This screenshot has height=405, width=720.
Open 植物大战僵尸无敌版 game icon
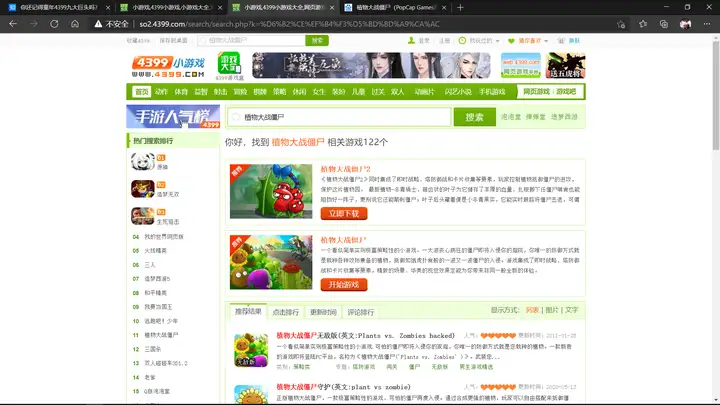[251, 350]
